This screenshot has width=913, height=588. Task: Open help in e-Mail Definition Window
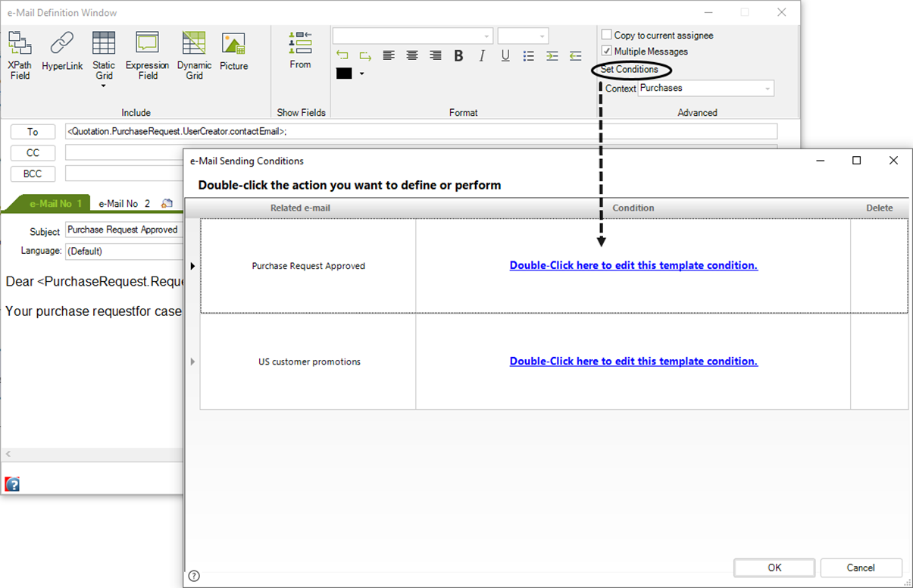pos(12,484)
